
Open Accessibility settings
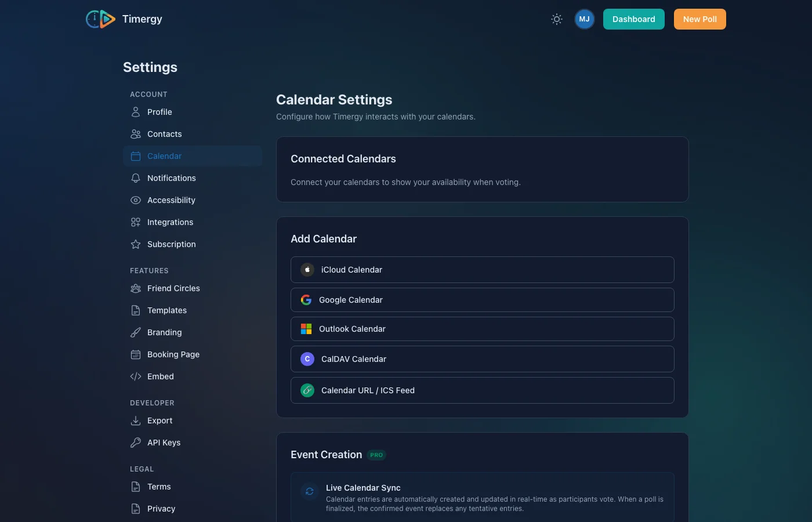point(193,200)
